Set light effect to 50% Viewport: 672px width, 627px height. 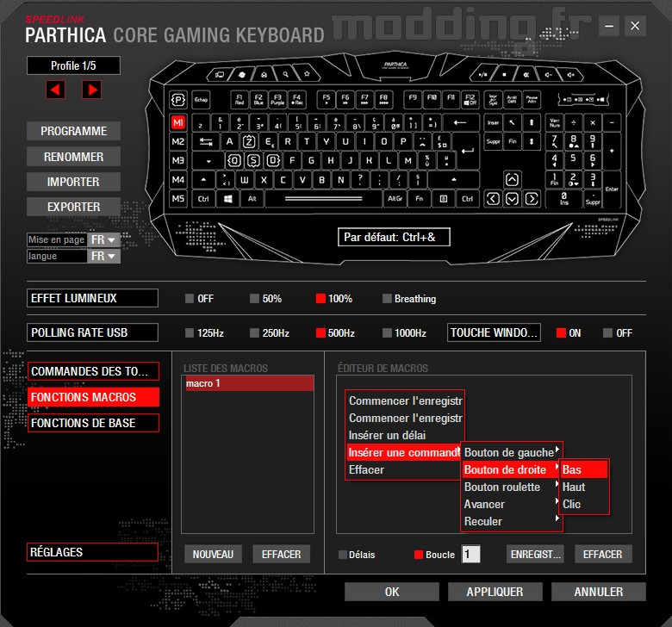(x=265, y=299)
